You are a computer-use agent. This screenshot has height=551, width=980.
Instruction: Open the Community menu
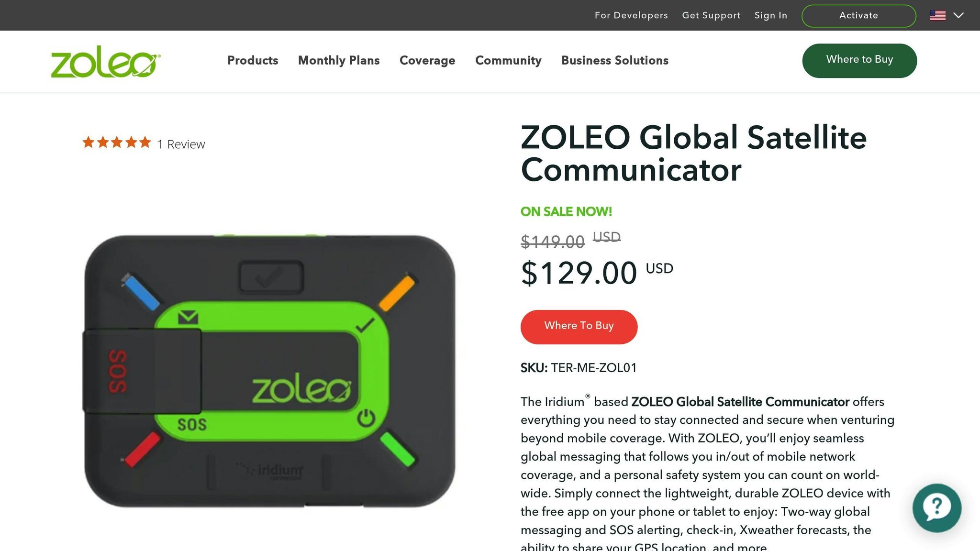pos(508,61)
